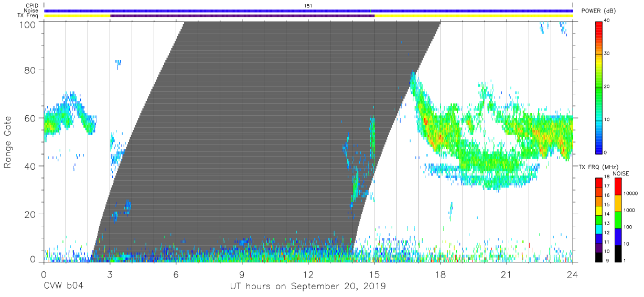Click the noise scale value 1000

click(x=629, y=210)
